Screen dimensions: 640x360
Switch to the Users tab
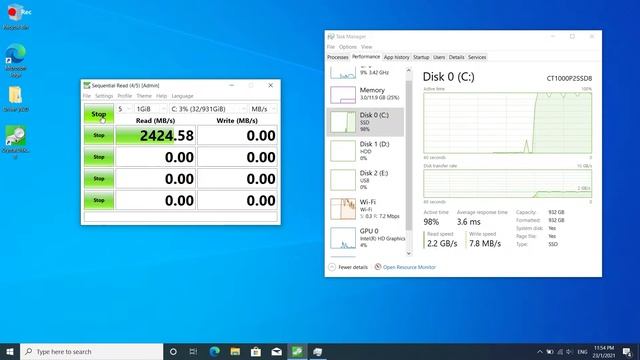439,57
